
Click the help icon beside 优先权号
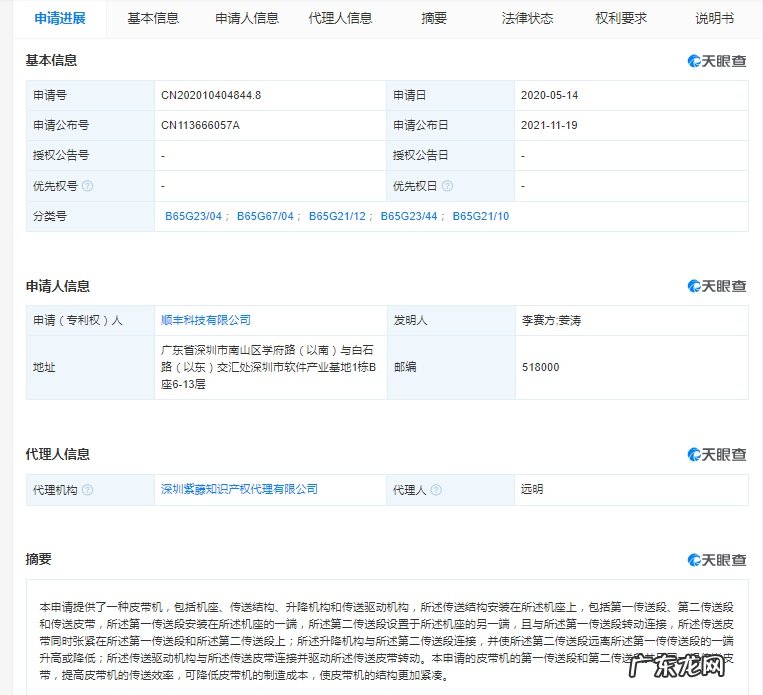click(87, 186)
